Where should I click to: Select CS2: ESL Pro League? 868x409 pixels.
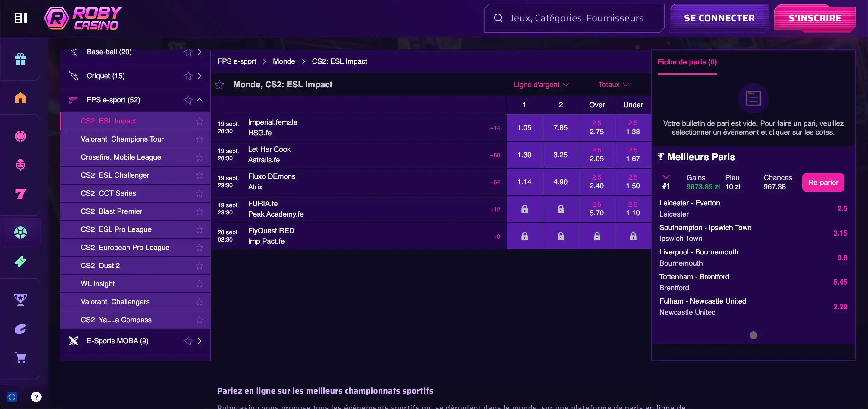pos(135,229)
